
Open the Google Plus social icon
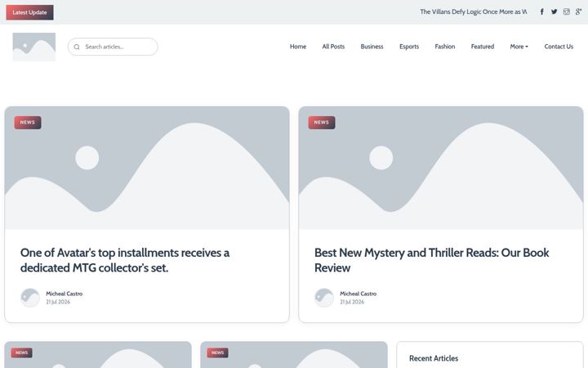click(579, 12)
